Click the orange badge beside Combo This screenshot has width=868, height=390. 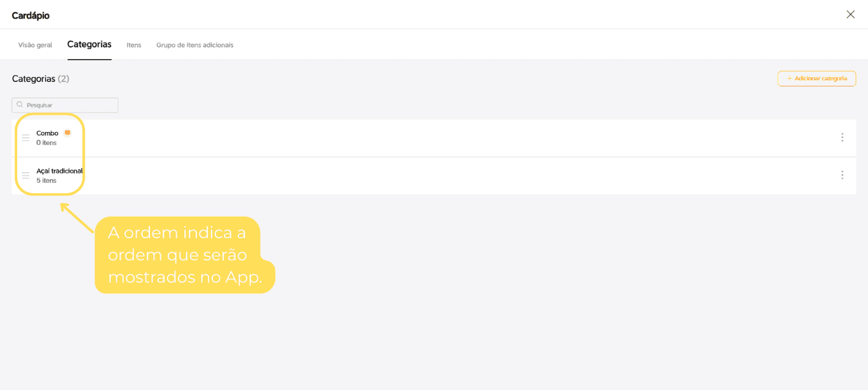67,133
